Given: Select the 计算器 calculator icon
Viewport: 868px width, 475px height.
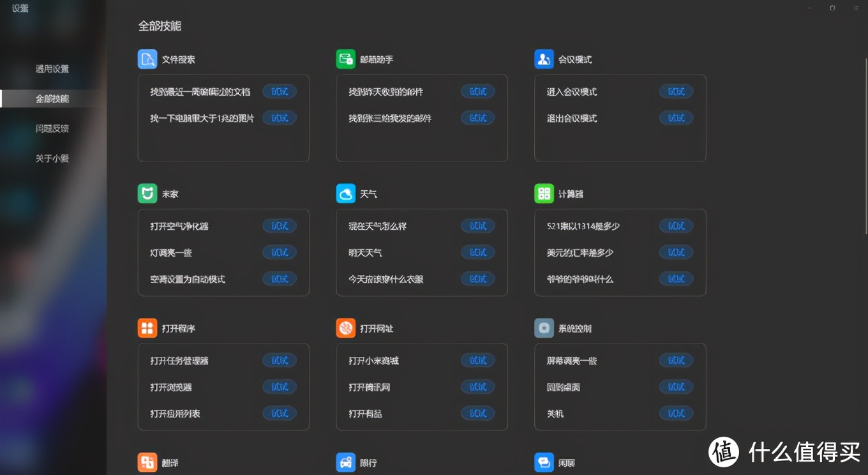Looking at the screenshot, I should 543,193.
